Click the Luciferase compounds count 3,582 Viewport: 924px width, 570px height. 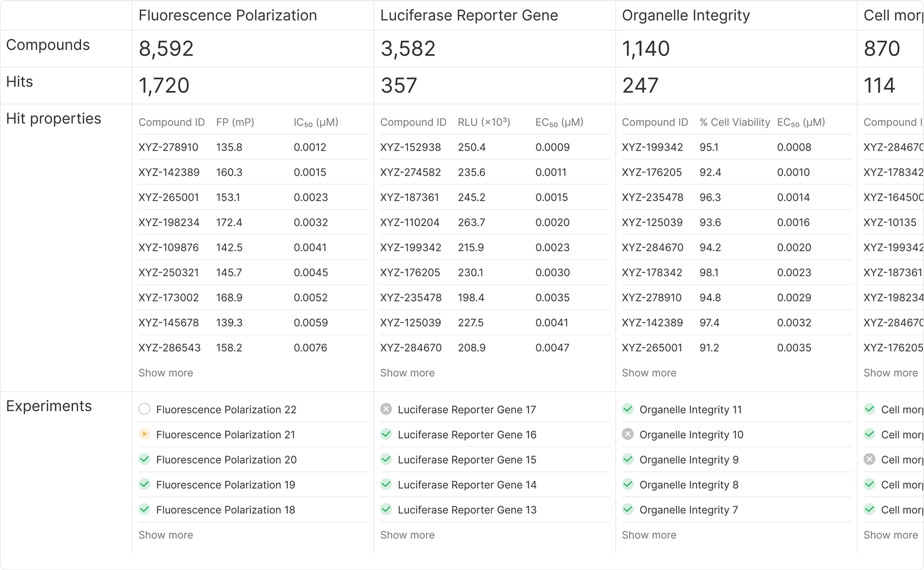408,49
